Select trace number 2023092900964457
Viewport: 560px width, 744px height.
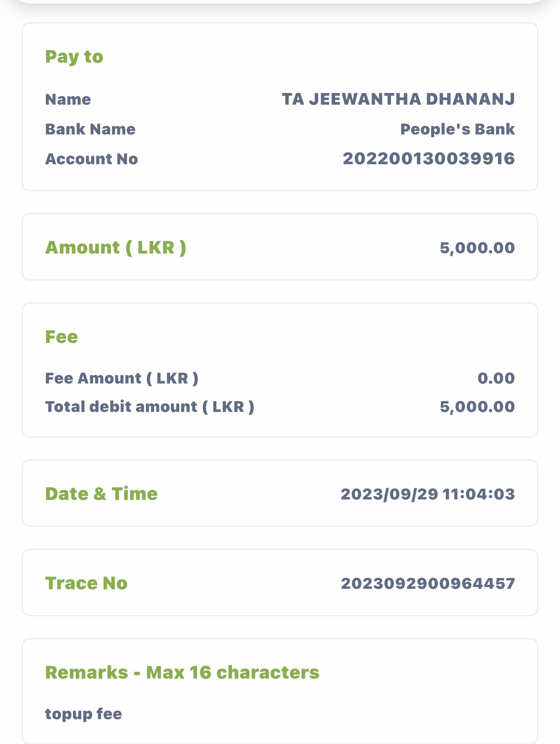coord(427,583)
